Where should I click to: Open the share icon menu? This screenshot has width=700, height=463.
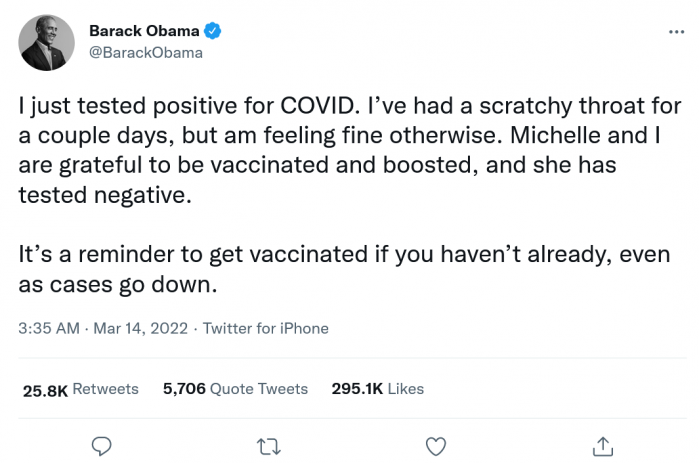(602, 444)
